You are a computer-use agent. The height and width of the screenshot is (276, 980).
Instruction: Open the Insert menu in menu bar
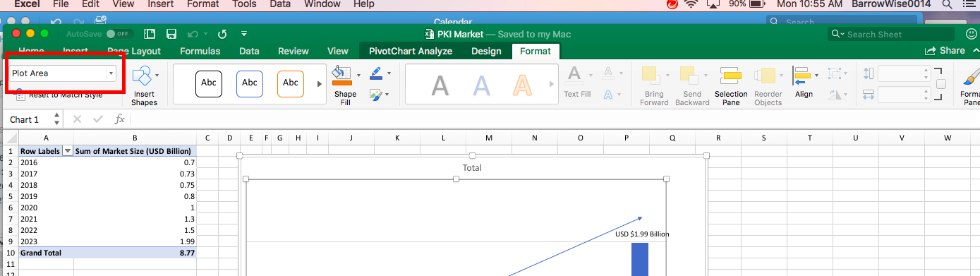tap(161, 4)
